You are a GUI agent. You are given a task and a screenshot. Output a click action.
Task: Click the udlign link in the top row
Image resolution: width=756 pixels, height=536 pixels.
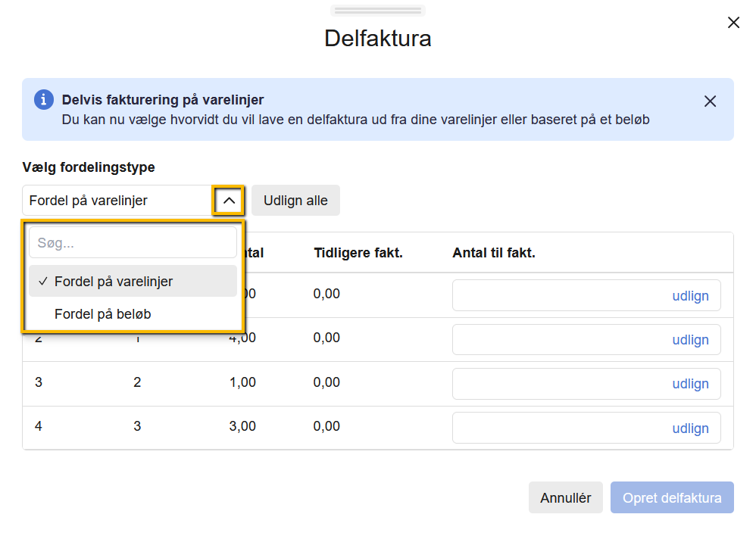690,296
